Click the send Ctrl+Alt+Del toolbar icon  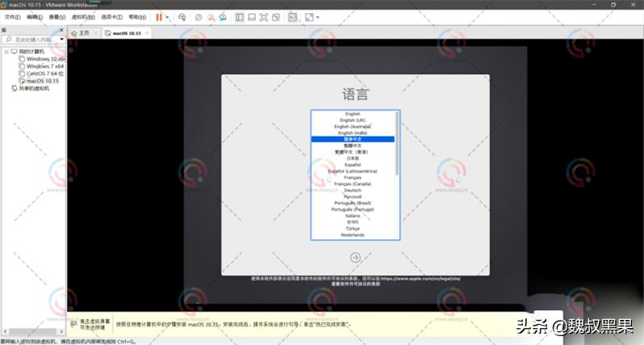coord(182,17)
